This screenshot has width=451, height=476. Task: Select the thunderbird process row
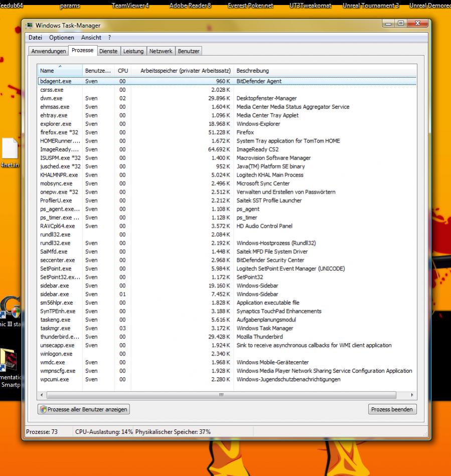point(227,337)
